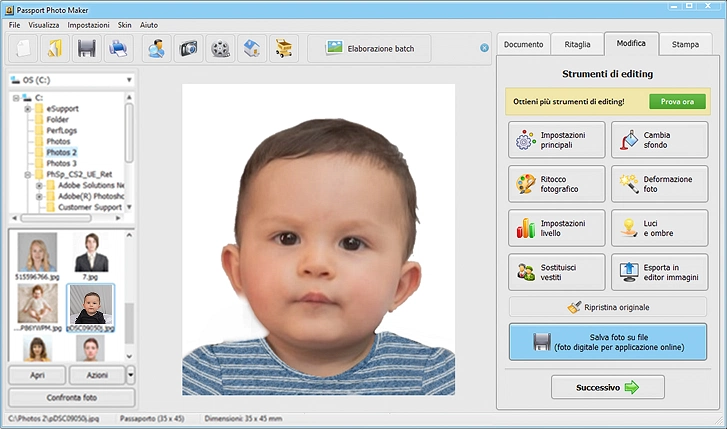Click folder tree scroll up arrow
Image resolution: width=727 pixels, height=429 pixels.
[129, 97]
